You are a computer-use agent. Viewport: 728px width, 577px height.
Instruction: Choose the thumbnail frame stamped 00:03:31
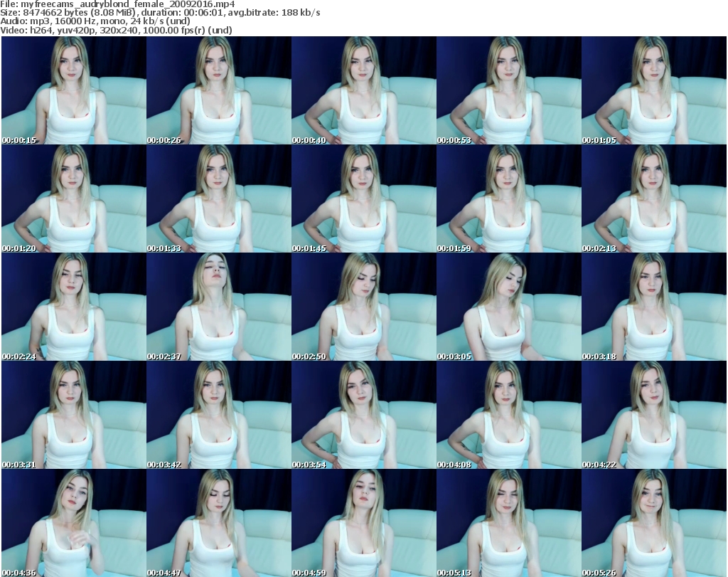point(74,415)
